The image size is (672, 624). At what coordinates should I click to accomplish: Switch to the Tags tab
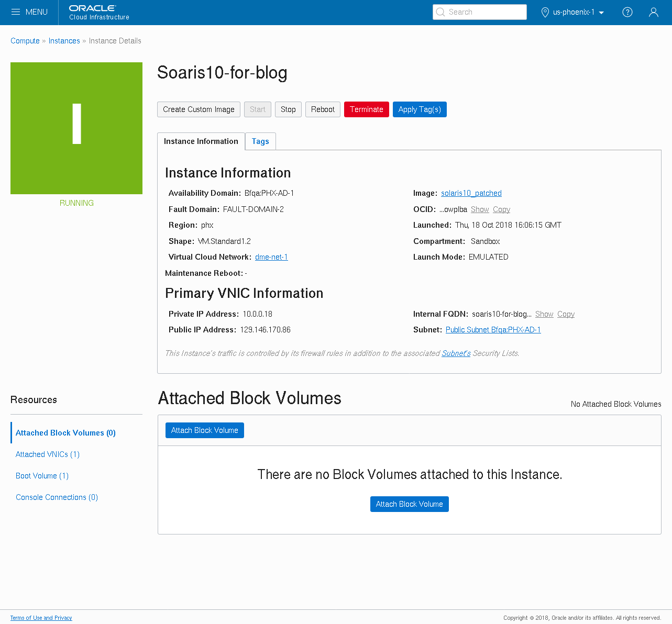(x=260, y=141)
